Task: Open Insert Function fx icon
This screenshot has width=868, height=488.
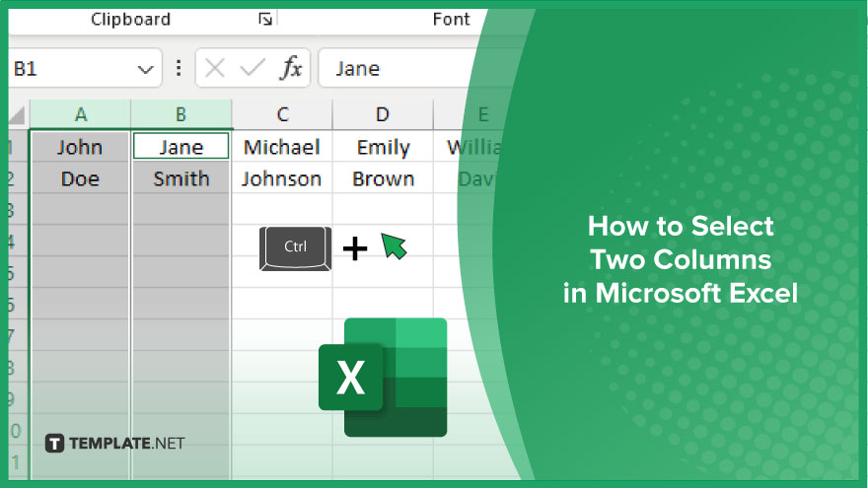Action: pos(291,68)
